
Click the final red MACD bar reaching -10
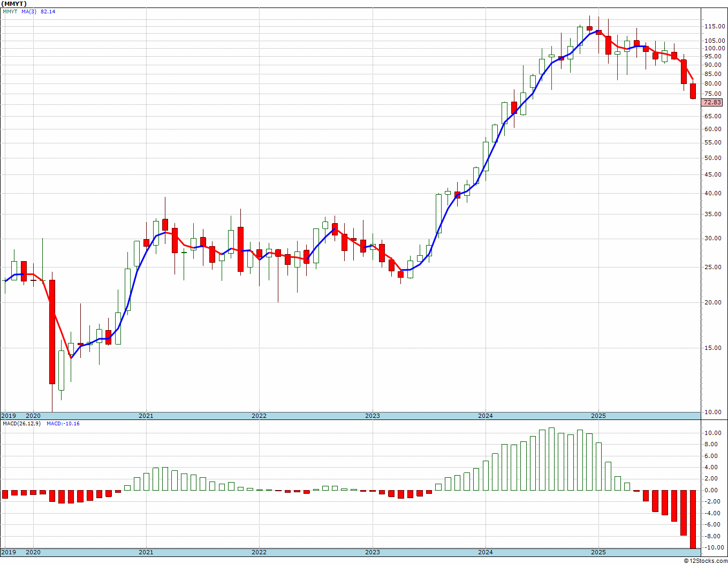693,519
